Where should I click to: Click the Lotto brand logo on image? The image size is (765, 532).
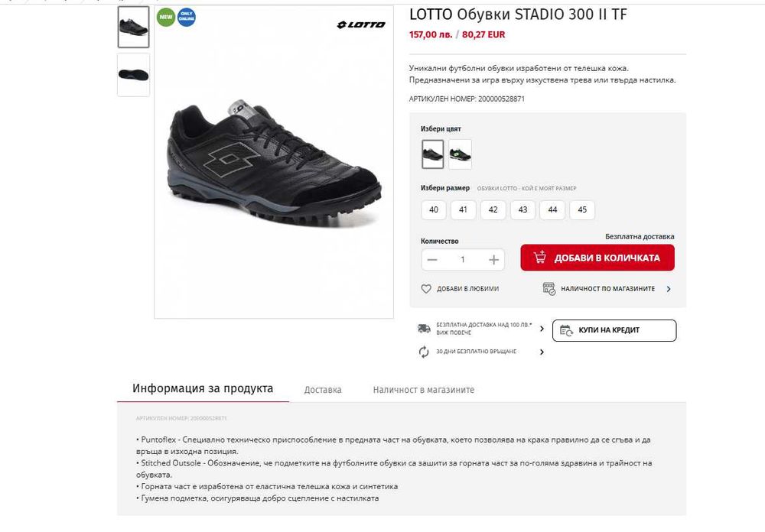click(x=361, y=24)
